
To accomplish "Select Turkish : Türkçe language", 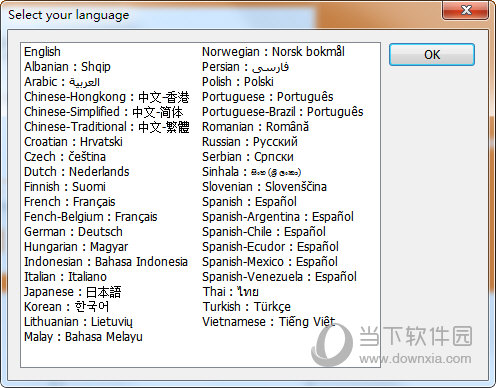I will click(247, 307).
